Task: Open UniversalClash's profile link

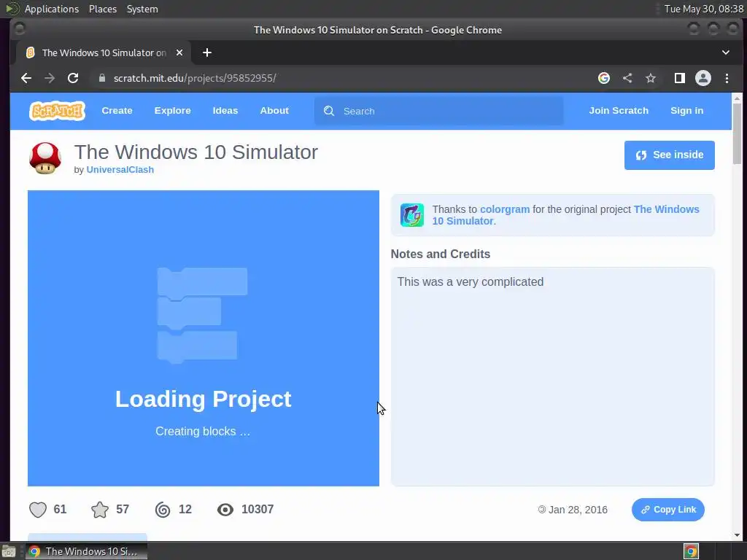Action: [x=120, y=169]
